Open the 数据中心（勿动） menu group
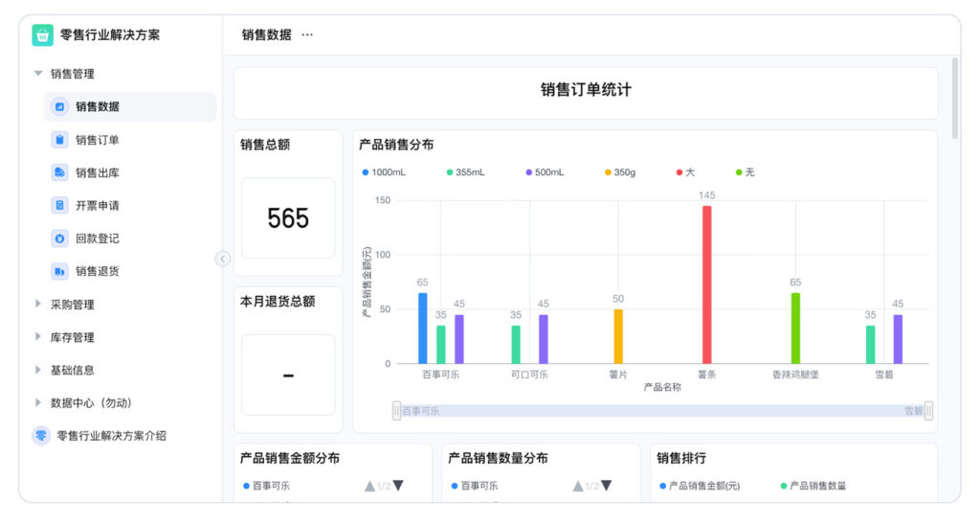The image size is (980, 523). click(38, 403)
